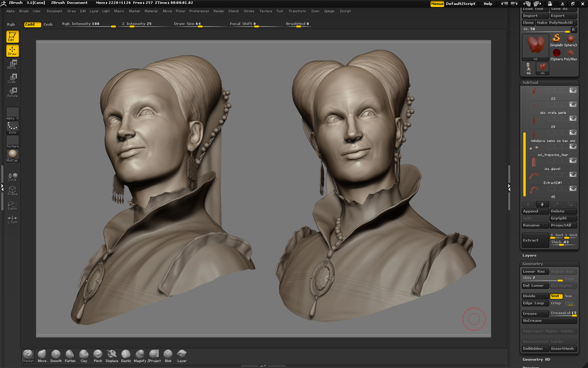Click the Extract button

tap(535, 240)
